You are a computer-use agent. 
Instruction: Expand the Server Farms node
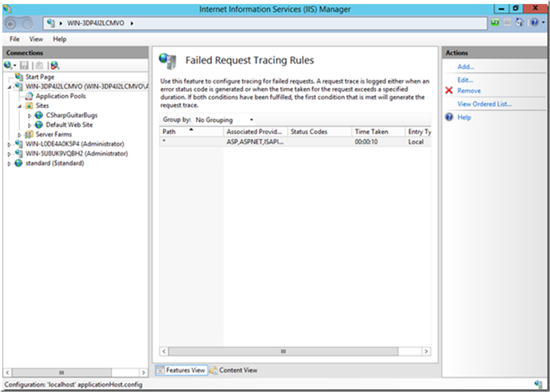pos(20,135)
